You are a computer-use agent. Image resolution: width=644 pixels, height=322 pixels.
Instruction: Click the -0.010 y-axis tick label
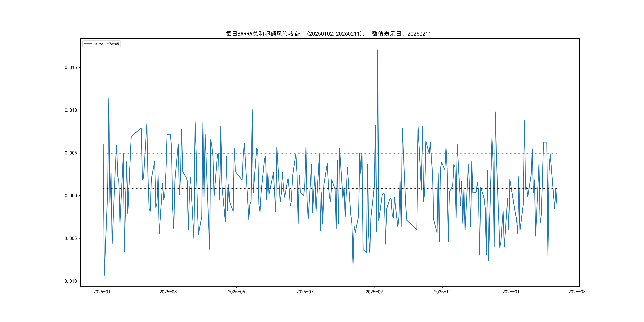(x=70, y=281)
